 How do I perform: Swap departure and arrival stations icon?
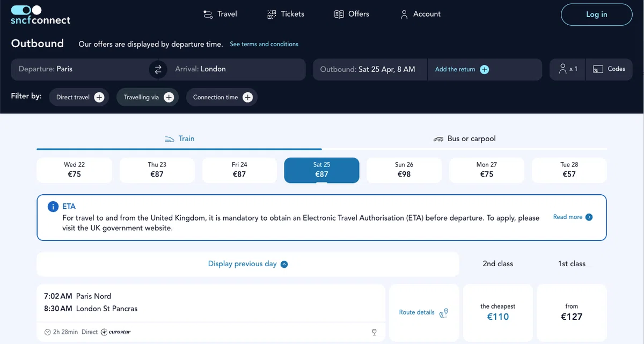click(x=158, y=69)
